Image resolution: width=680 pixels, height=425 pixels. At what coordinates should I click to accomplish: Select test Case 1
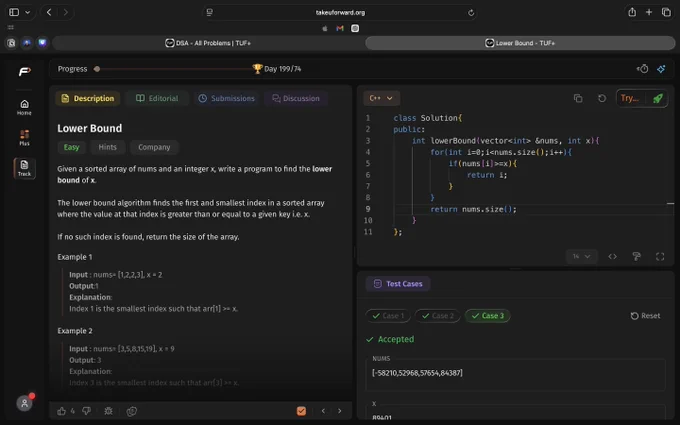click(388, 316)
